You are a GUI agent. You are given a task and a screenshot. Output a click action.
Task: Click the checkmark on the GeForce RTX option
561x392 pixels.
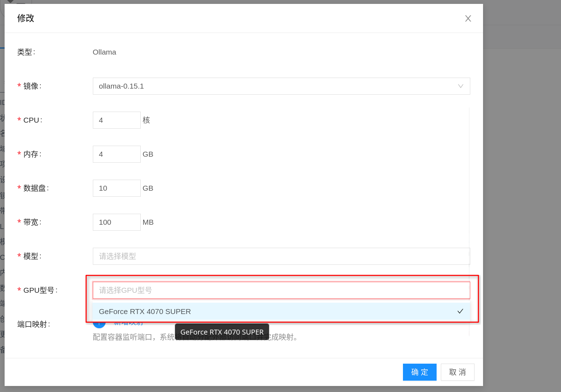[x=460, y=311]
